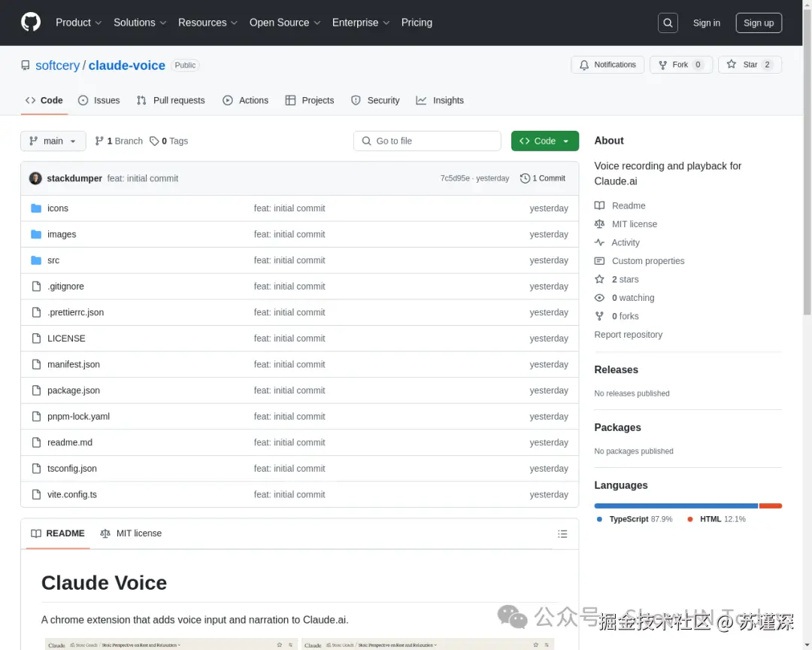Click the star icon beside 2 stars
The width and height of the screenshot is (812, 650).
click(599, 279)
